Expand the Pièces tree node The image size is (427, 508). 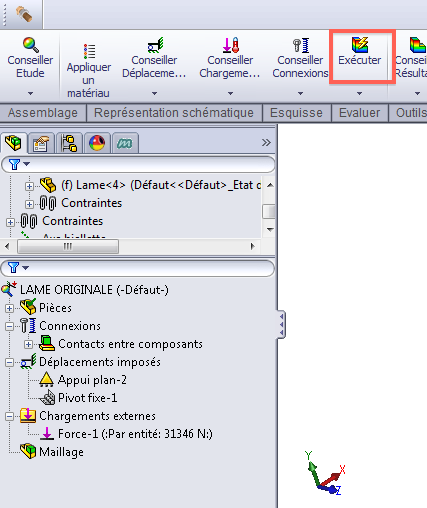[x=10, y=308]
